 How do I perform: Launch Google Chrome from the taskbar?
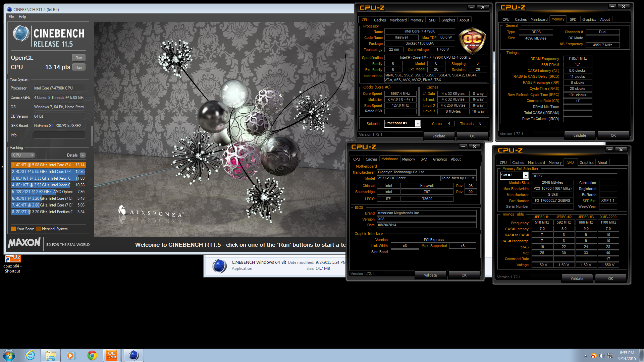coord(92,355)
